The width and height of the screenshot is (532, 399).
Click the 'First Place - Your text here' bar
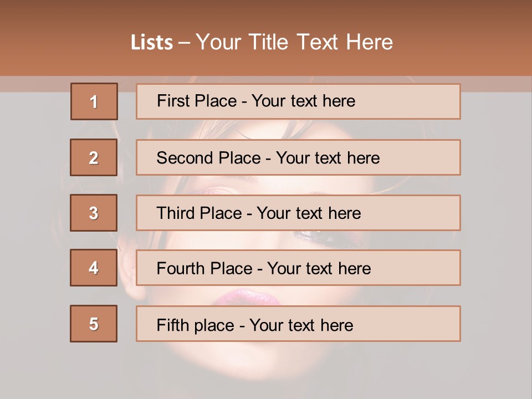tap(298, 101)
